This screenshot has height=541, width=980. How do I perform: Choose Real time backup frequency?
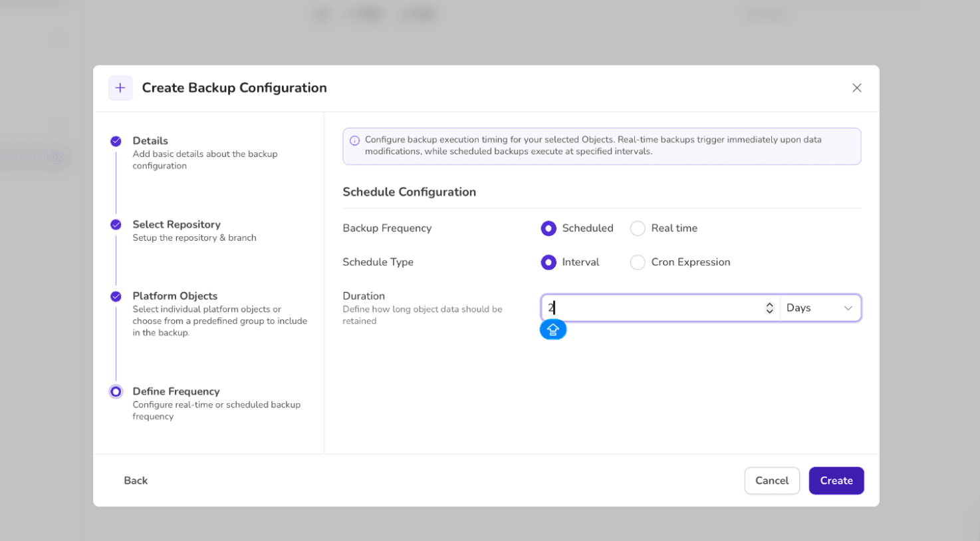pos(638,228)
